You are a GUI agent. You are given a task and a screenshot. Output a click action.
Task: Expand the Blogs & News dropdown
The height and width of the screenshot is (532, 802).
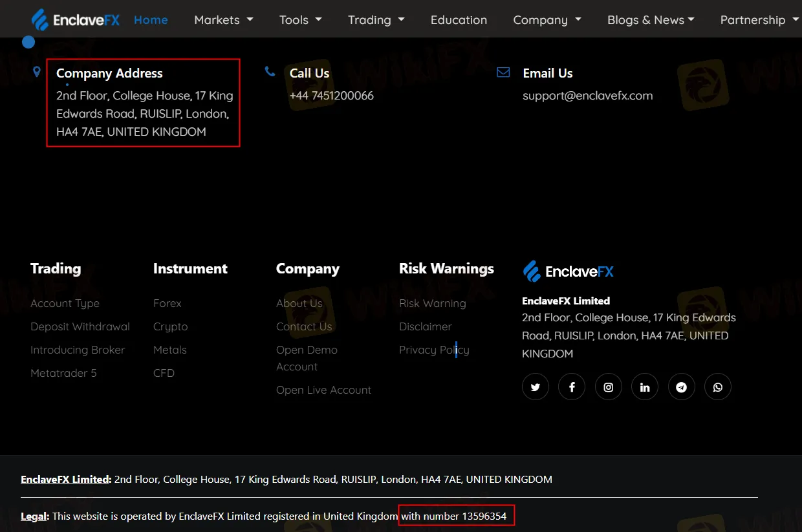[x=651, y=20]
